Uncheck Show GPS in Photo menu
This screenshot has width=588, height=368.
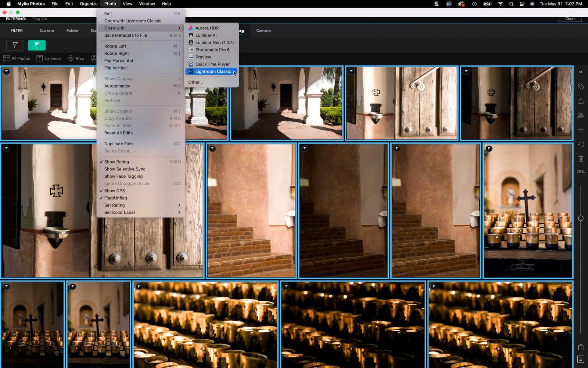pos(115,191)
